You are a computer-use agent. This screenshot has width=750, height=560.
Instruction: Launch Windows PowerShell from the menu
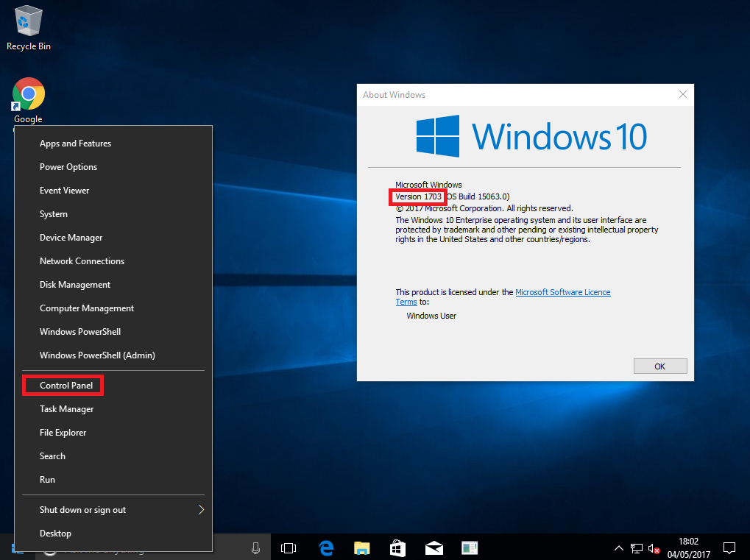(x=113, y=332)
